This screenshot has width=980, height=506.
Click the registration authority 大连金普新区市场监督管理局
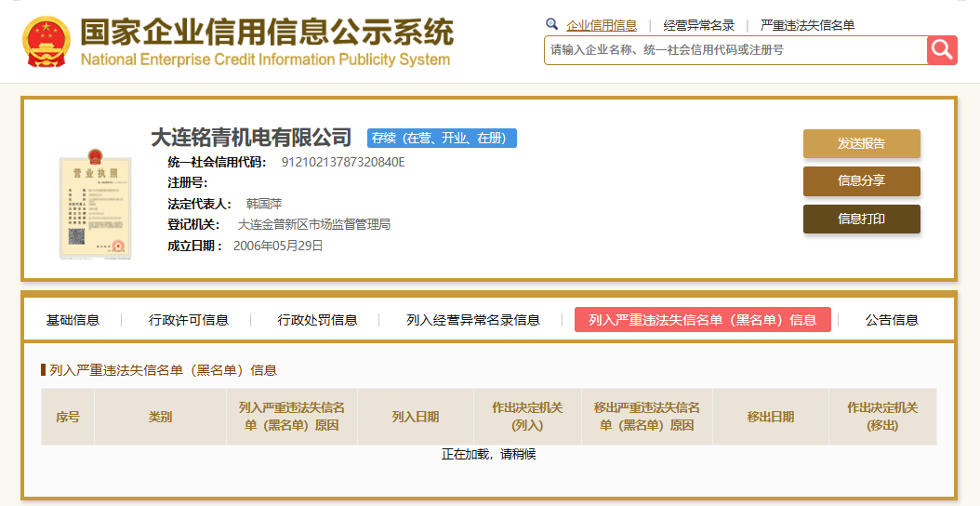tap(313, 224)
